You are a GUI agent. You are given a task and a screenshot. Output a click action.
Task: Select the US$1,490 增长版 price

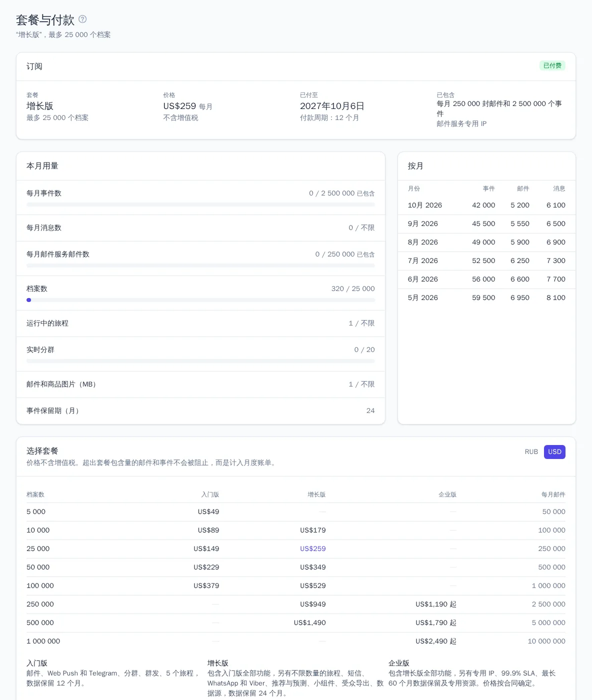coord(310,622)
